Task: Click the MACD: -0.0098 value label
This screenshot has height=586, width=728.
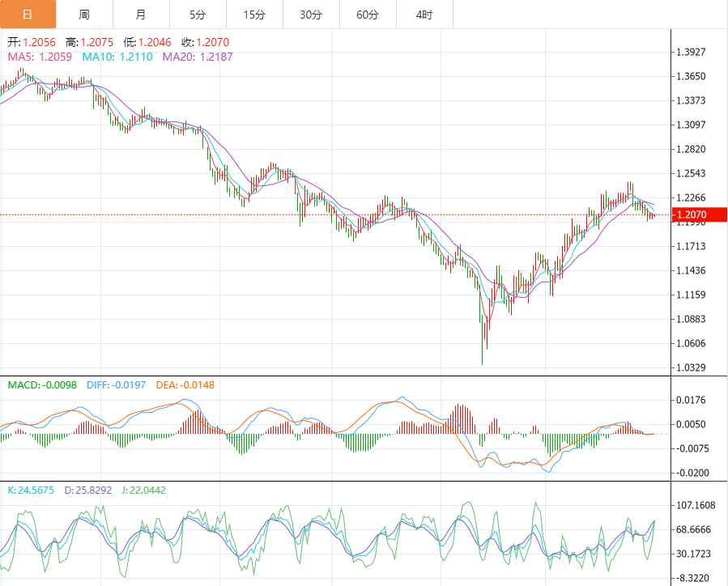Action: (x=42, y=384)
